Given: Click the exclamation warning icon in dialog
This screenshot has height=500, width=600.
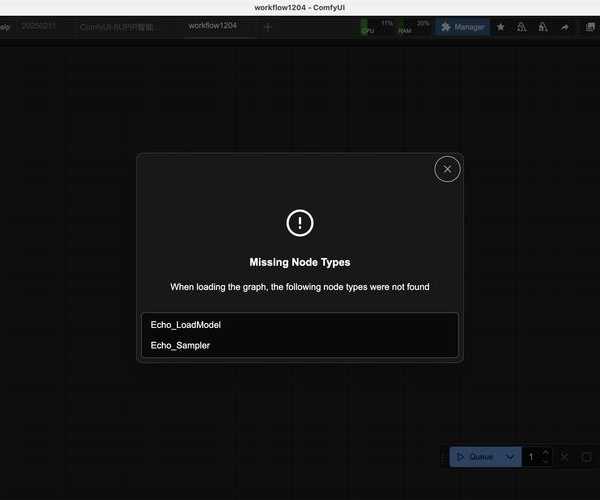Looking at the screenshot, I should [x=300, y=223].
